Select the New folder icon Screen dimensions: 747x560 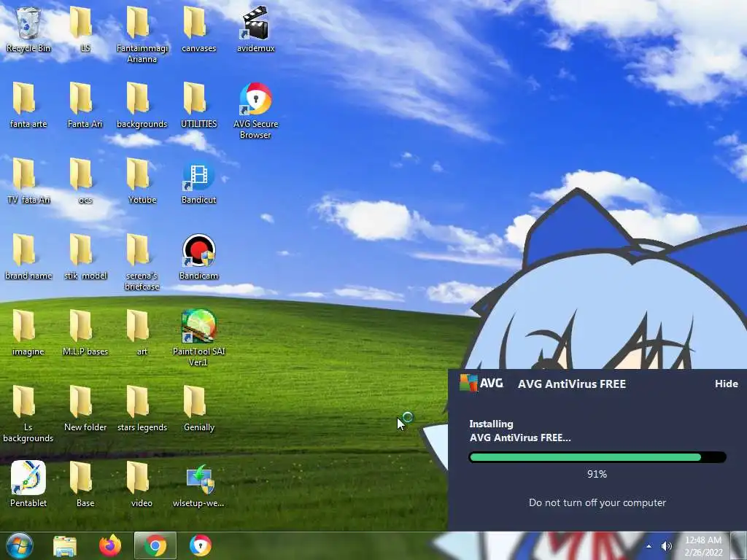point(85,408)
